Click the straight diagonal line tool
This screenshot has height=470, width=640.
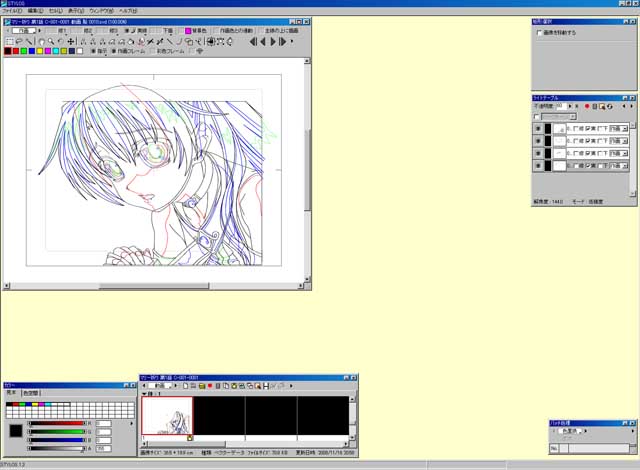coord(169,41)
